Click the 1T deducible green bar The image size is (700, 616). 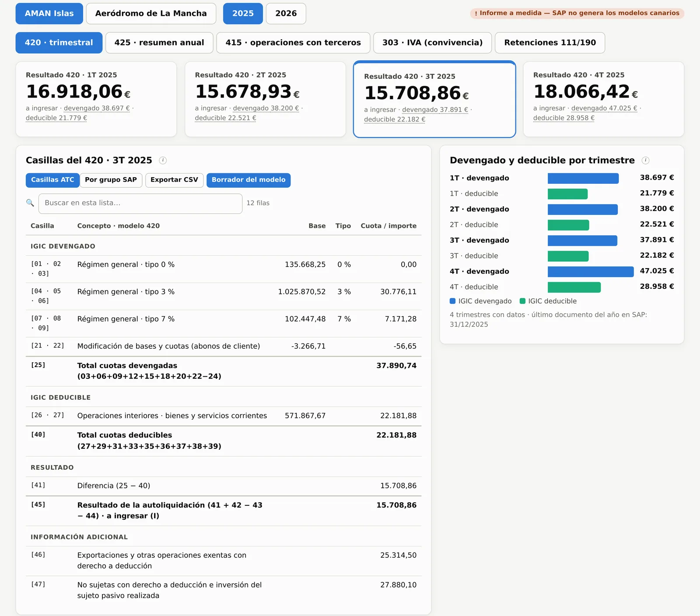[x=567, y=194]
